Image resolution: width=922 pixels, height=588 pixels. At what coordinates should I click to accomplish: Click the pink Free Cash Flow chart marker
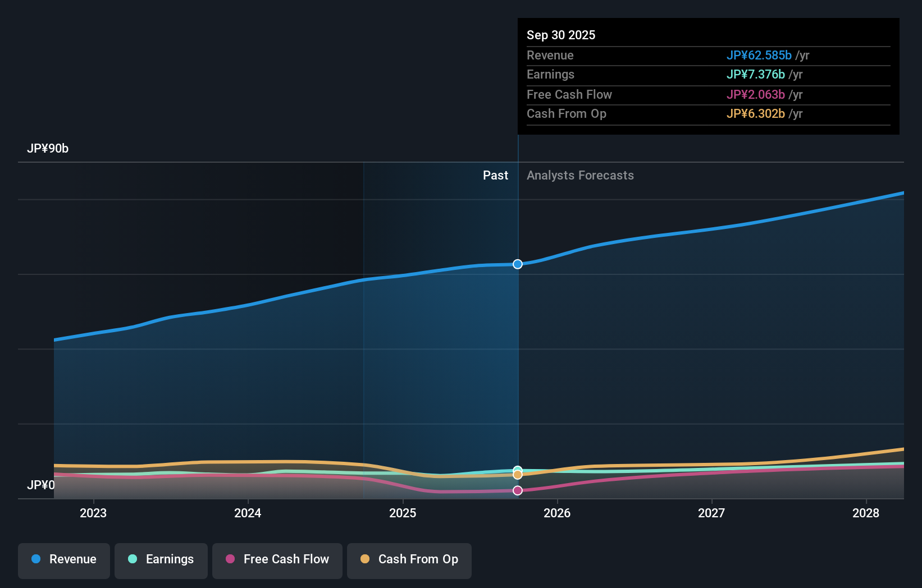517,490
